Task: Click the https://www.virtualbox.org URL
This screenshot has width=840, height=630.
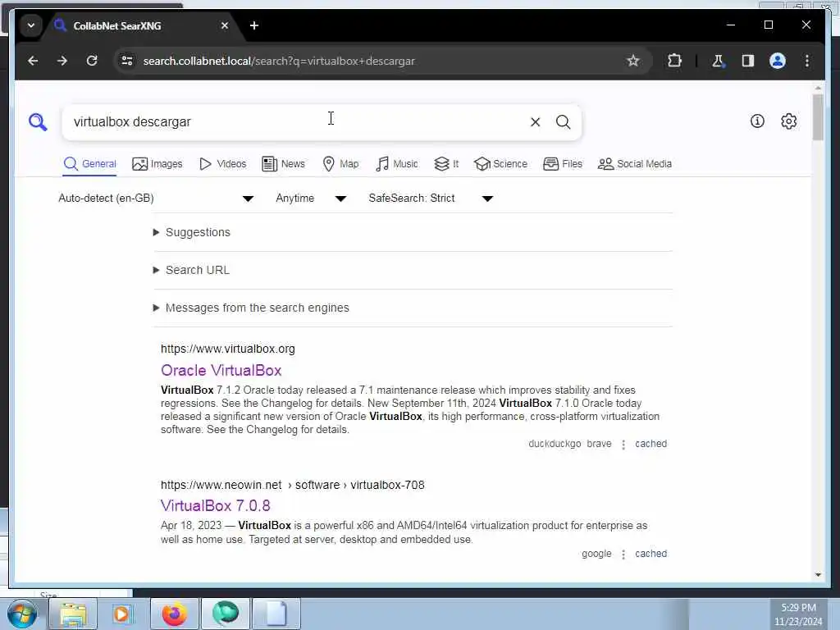Action: click(x=228, y=349)
